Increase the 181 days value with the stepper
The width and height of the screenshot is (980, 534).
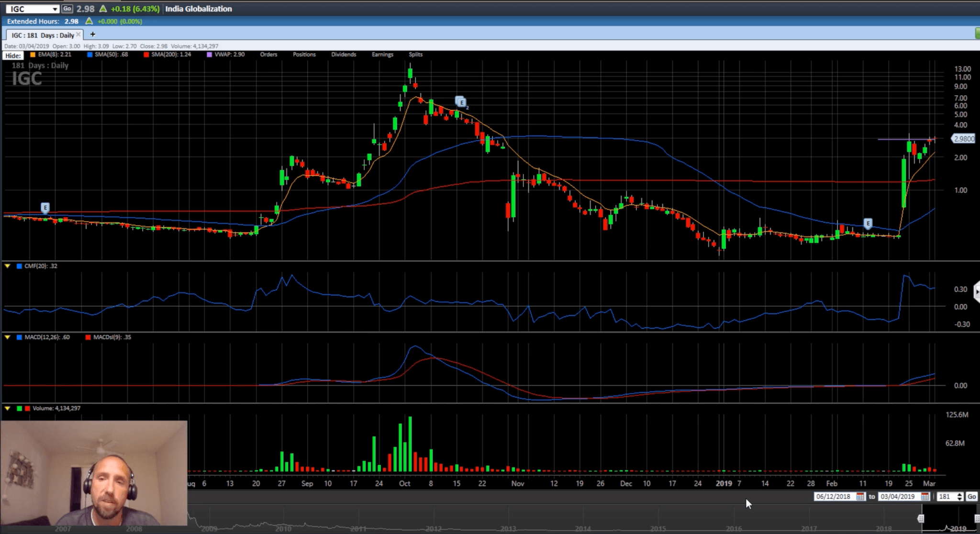click(959, 494)
